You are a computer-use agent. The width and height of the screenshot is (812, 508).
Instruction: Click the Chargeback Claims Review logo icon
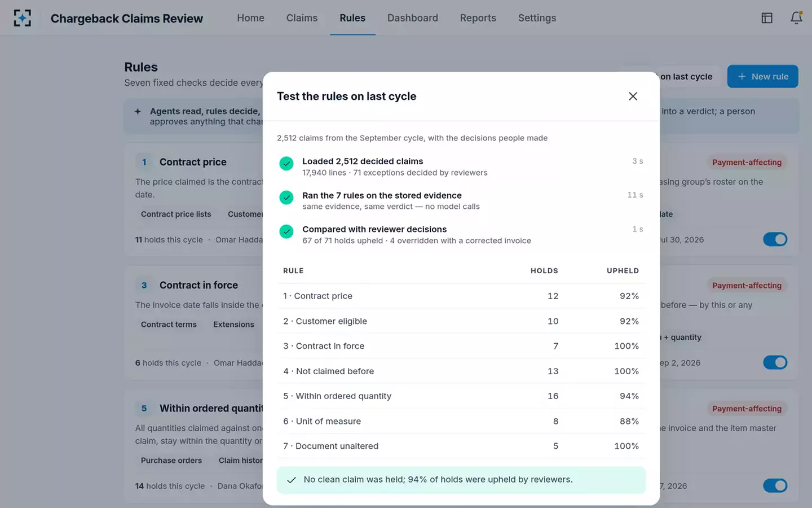(22, 18)
